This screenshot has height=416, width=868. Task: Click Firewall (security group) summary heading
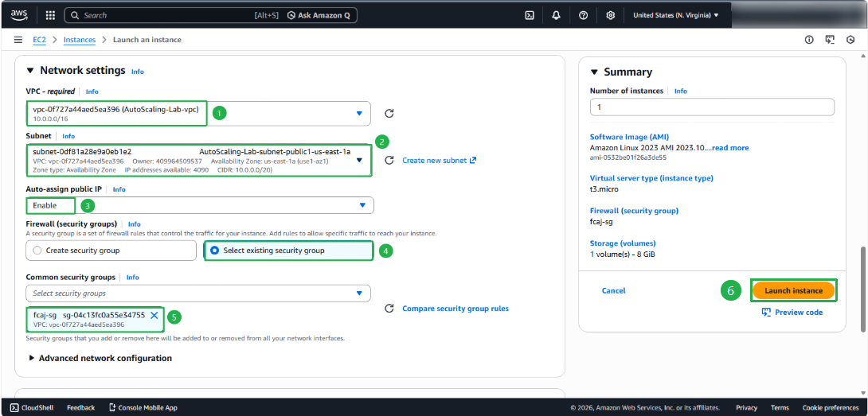click(635, 211)
